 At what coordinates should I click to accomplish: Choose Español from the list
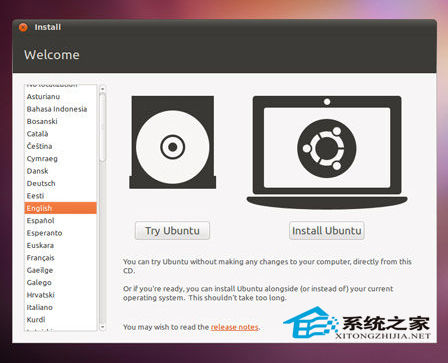click(x=61, y=220)
